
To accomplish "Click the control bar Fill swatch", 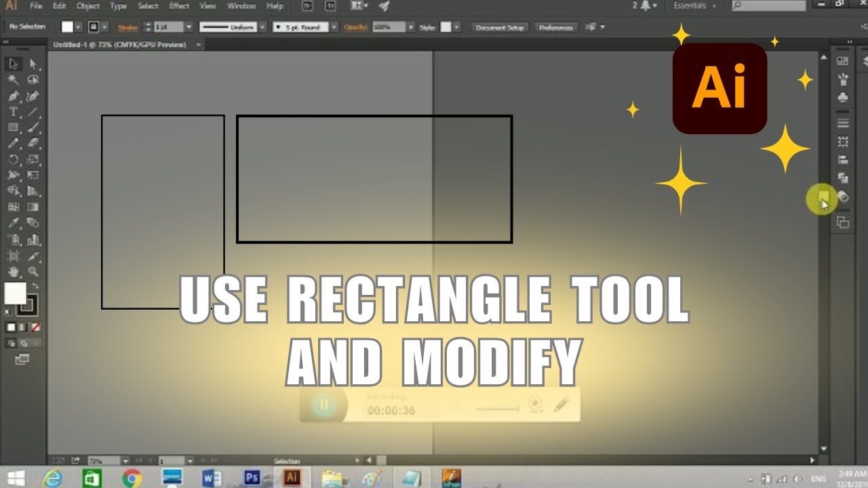I will (x=67, y=27).
